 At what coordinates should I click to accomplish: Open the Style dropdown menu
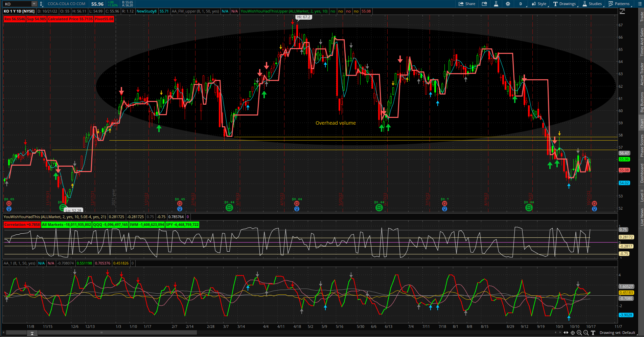tap(539, 4)
